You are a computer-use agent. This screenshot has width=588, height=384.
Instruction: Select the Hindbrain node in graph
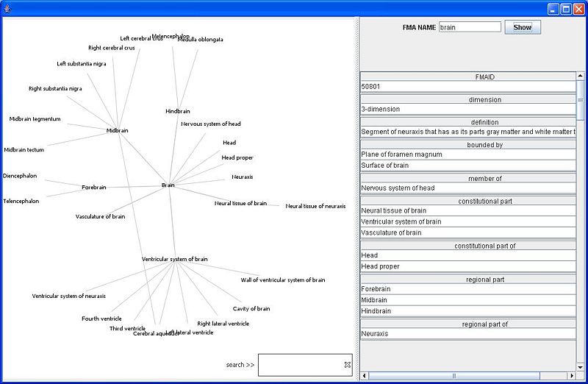pos(177,111)
